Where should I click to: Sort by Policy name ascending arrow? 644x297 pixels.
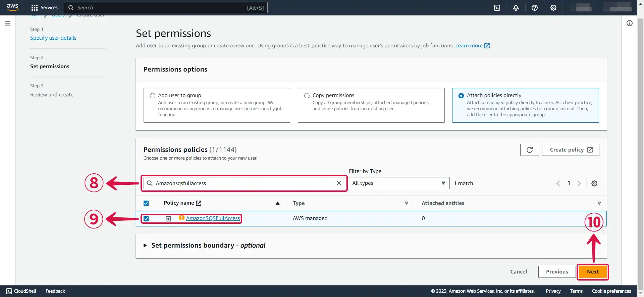point(278,203)
